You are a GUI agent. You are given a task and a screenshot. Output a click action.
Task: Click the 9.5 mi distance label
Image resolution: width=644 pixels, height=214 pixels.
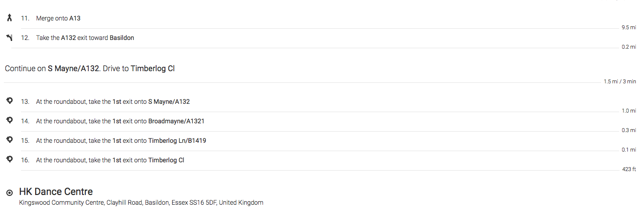[x=628, y=28]
